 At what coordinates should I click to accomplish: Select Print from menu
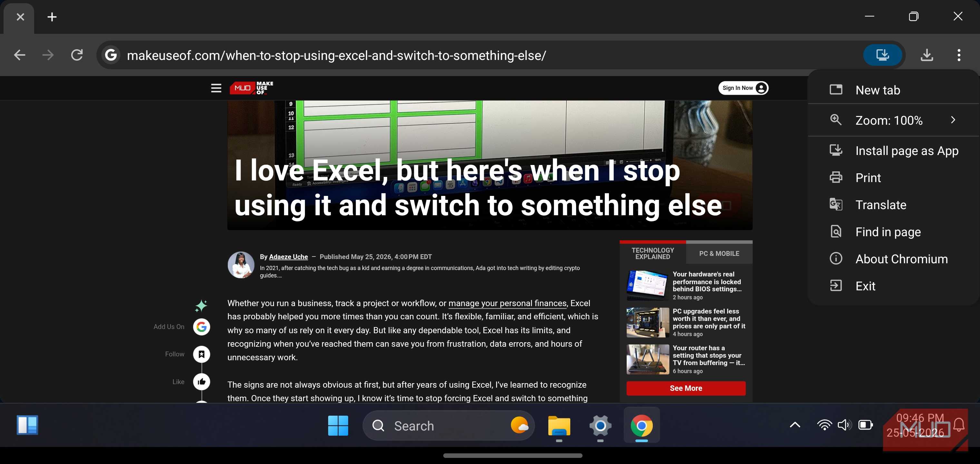[x=893, y=178]
